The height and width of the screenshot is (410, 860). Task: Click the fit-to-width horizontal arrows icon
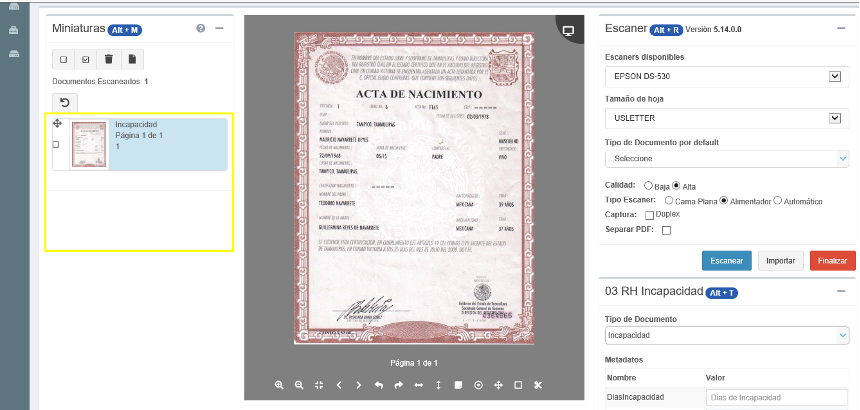[419, 385]
